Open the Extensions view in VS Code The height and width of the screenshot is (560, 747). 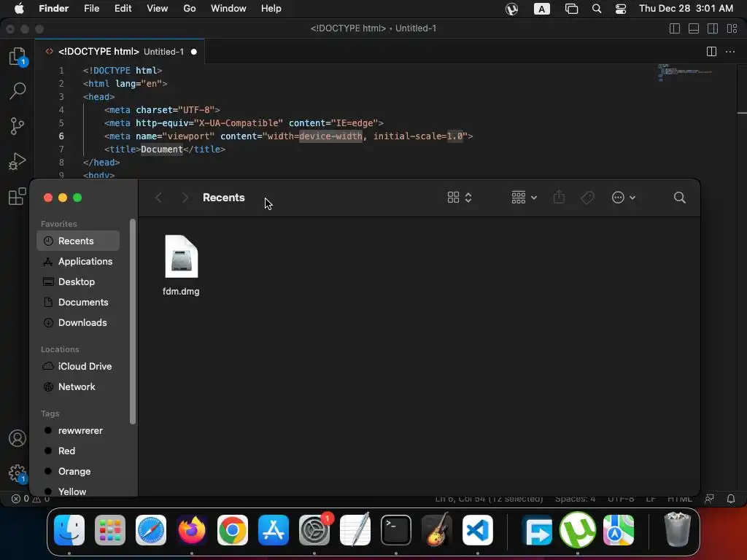(18, 195)
